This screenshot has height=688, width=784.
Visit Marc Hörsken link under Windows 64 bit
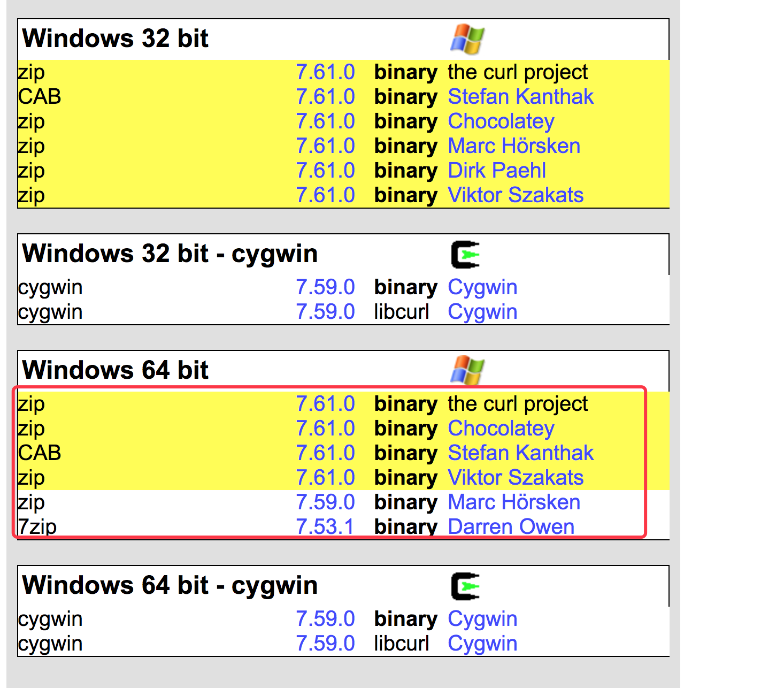coord(514,502)
